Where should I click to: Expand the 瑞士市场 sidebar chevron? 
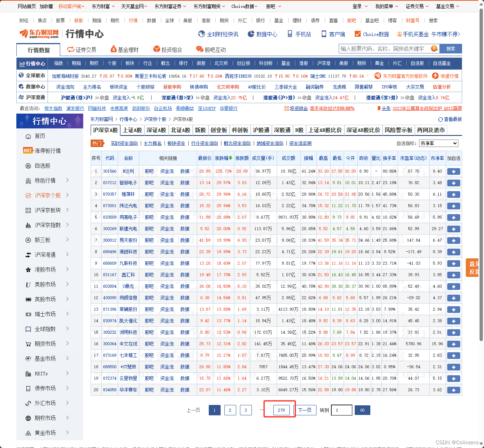[x=68, y=314]
